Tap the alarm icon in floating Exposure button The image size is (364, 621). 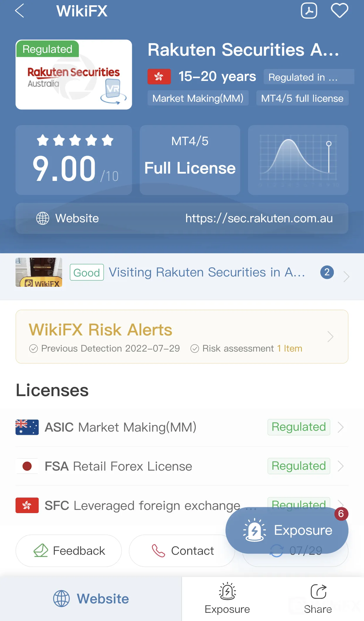[x=254, y=530]
